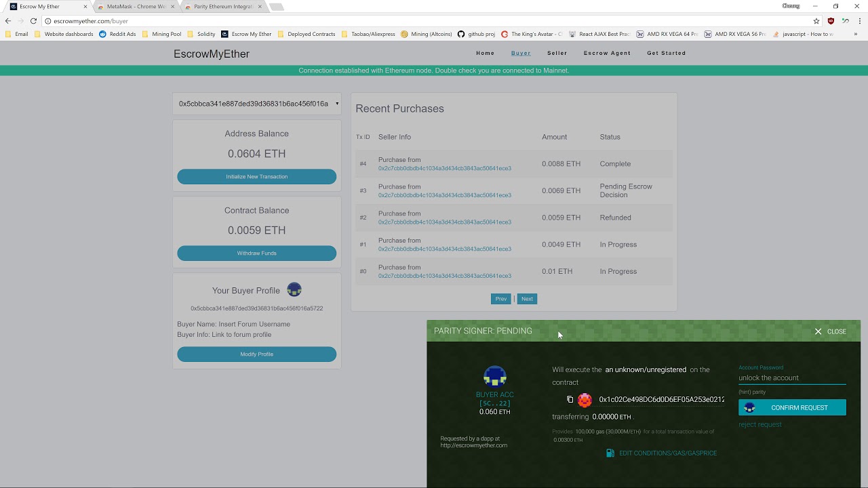Image resolution: width=868 pixels, height=488 pixels.
Task: Close the MetaMask browser tab
Action: coord(173,7)
